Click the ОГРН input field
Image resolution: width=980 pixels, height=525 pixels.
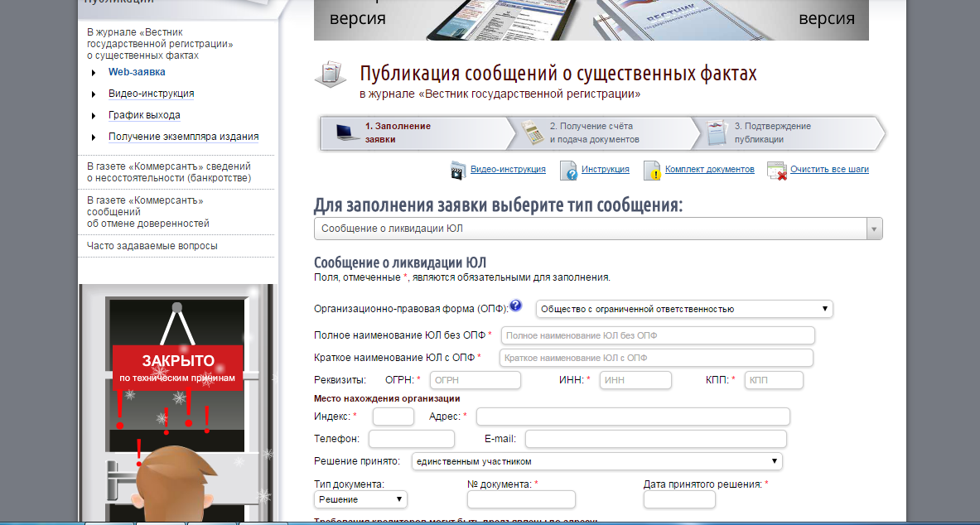[476, 380]
